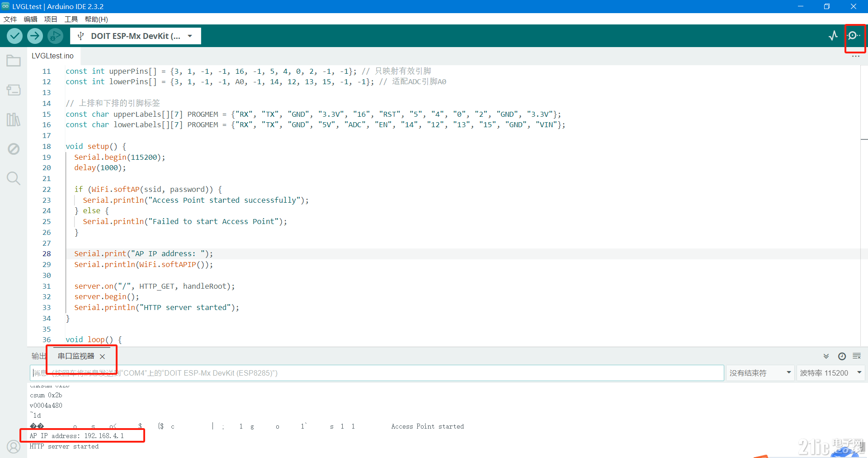This screenshot has height=458, width=868.
Task: Click the "Failed to start Access Point" line
Action: pos(185,222)
